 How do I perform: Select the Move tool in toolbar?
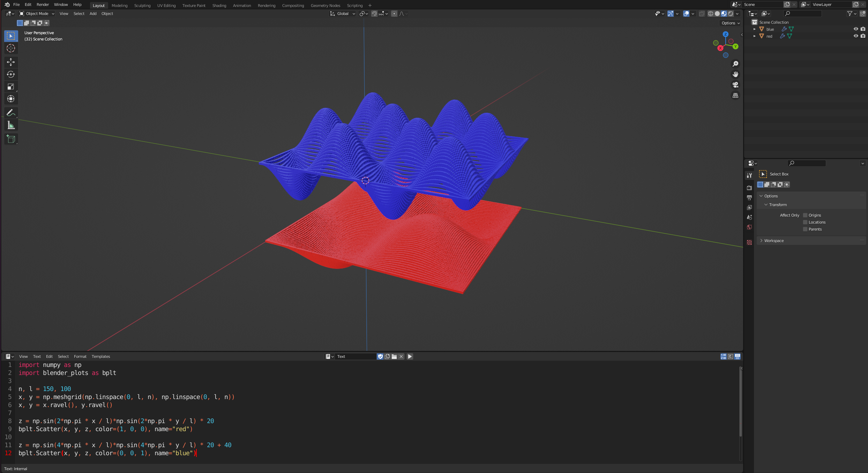coord(11,62)
